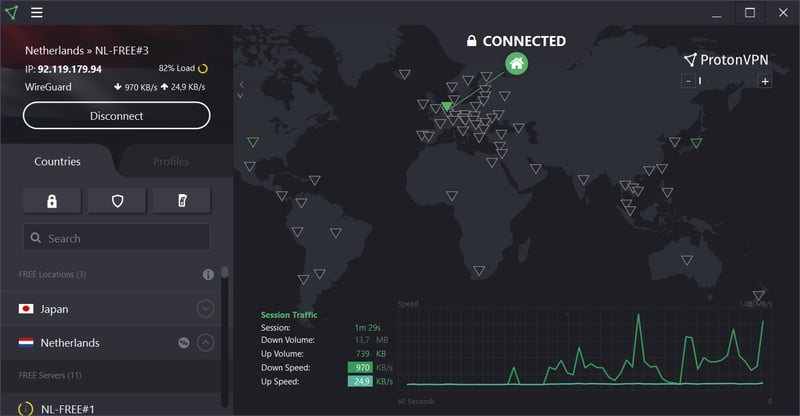Viewport: 800px width, 416px height.
Task: Select the green United States map marker
Action: (253, 142)
